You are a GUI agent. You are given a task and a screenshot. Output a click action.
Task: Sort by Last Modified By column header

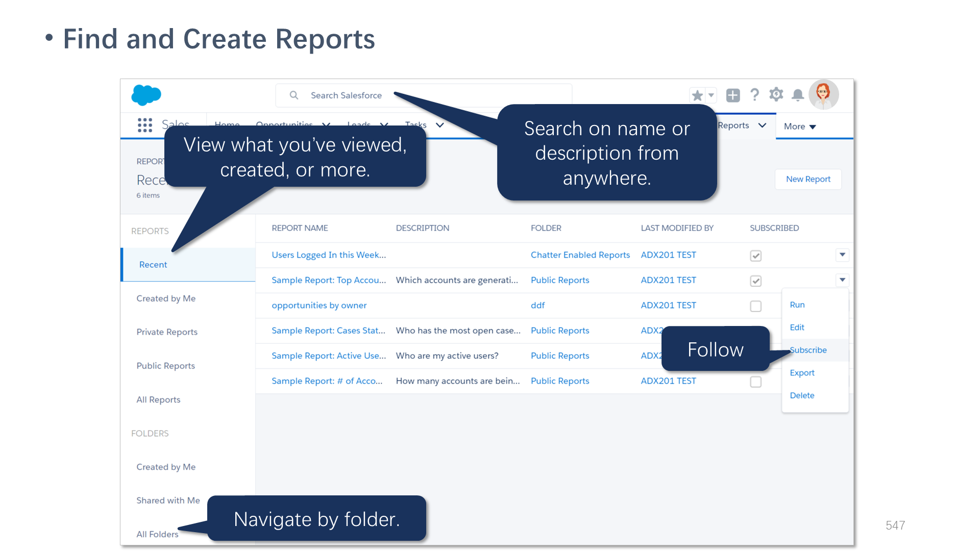[x=677, y=228]
